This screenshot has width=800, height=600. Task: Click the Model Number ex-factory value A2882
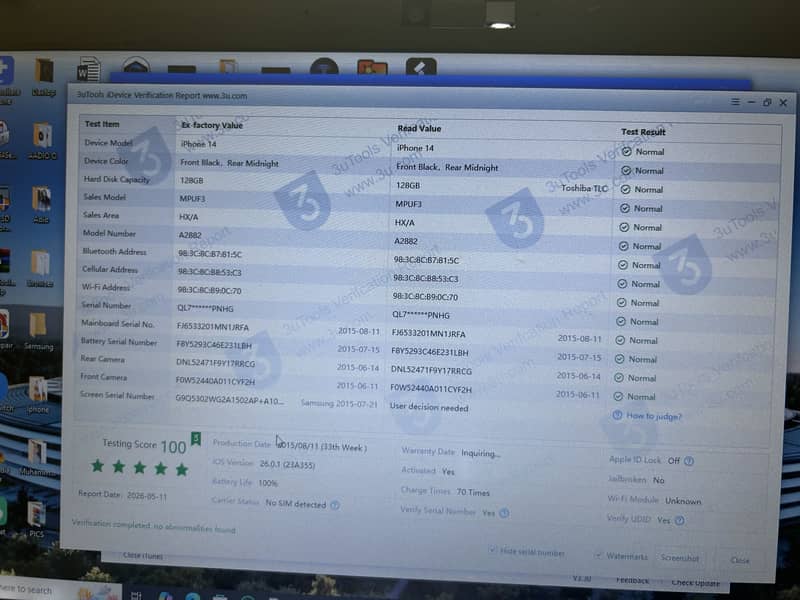pos(190,235)
